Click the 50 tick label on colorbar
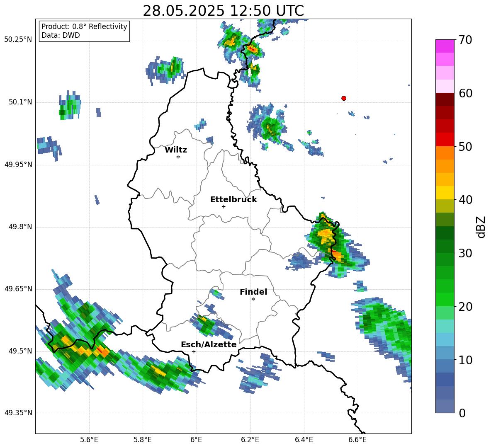 click(465, 147)
